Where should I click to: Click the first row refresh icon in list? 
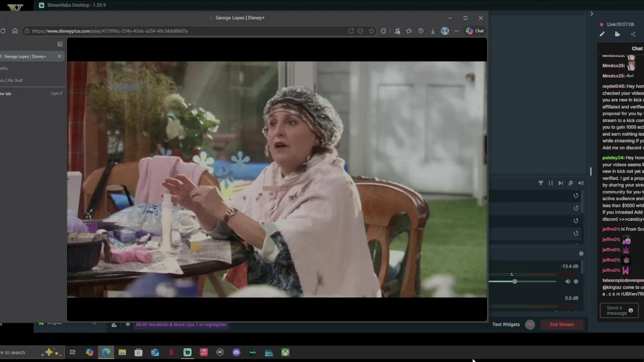click(x=576, y=196)
